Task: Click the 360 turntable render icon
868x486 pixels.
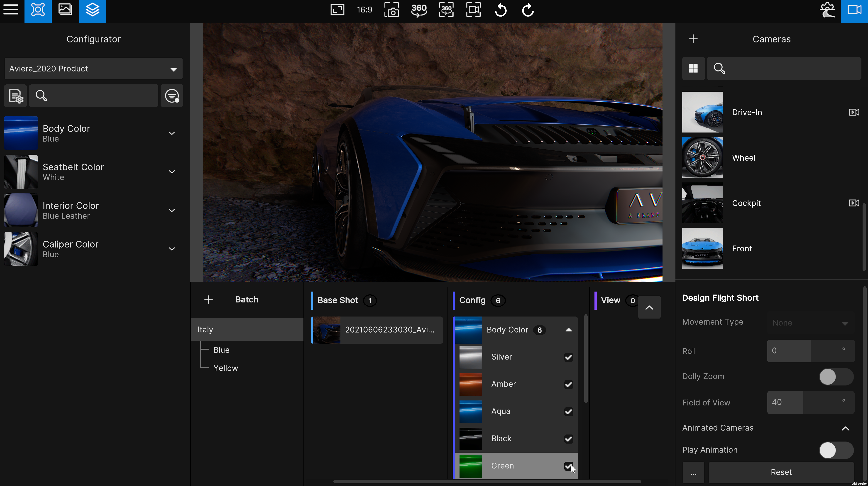Action: (419, 10)
